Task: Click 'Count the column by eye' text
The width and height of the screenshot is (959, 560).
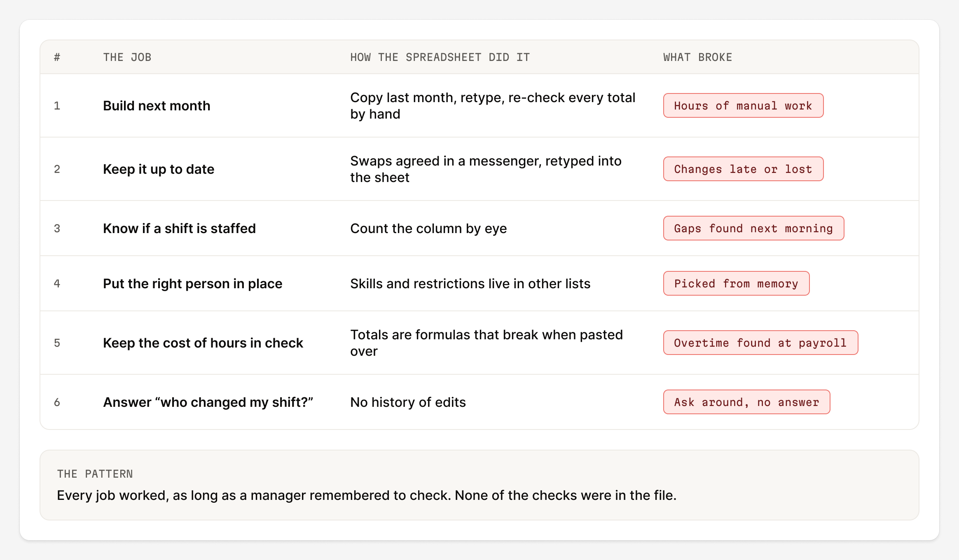Action: [428, 229]
